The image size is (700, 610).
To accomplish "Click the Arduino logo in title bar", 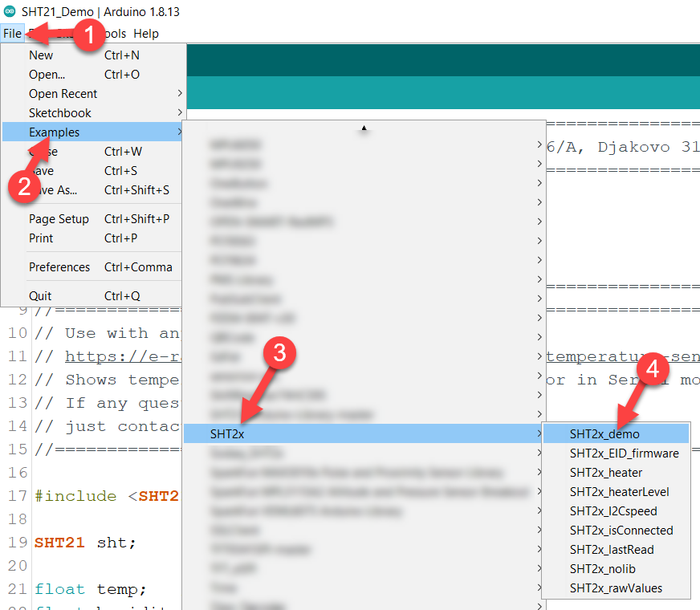I will 10,11.
